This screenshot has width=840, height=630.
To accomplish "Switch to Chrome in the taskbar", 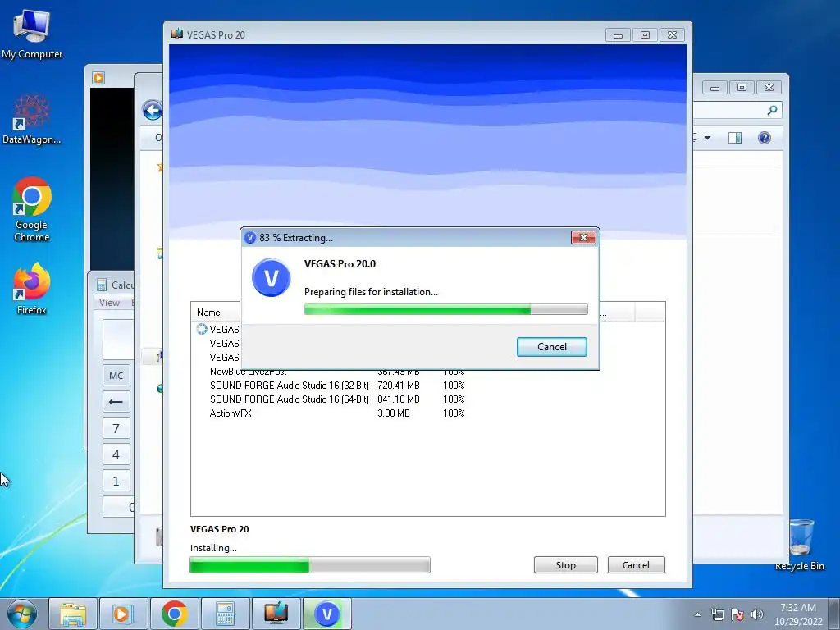I will (175, 614).
